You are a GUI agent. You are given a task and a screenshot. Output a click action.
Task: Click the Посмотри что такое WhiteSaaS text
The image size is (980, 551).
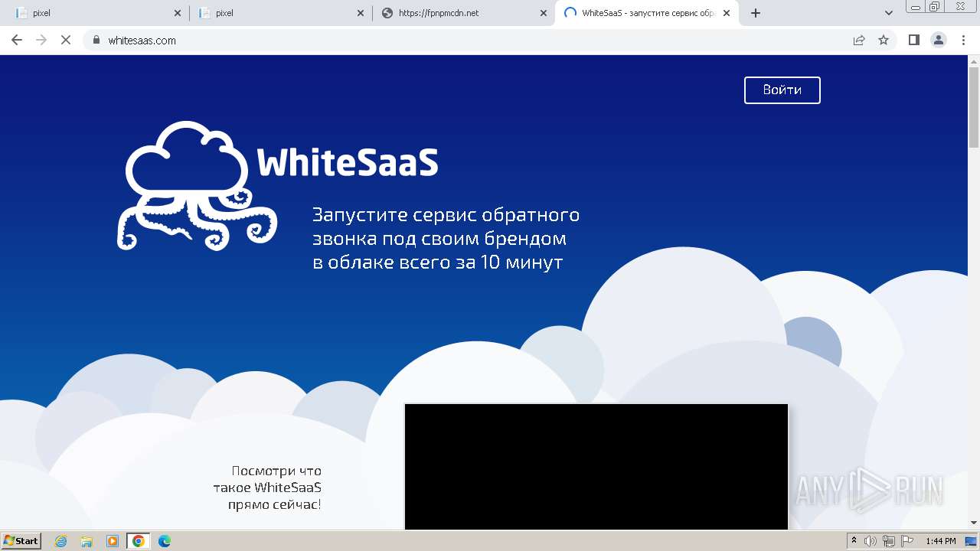(x=267, y=487)
